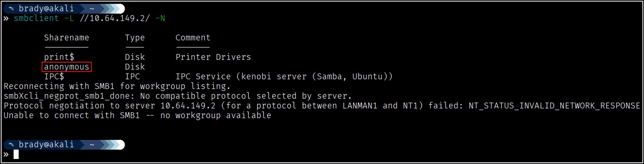This screenshot has height=164, width=644.
Task: Click the prompt icon beside the latest prompt
Action: pyautogui.click(x=11, y=145)
